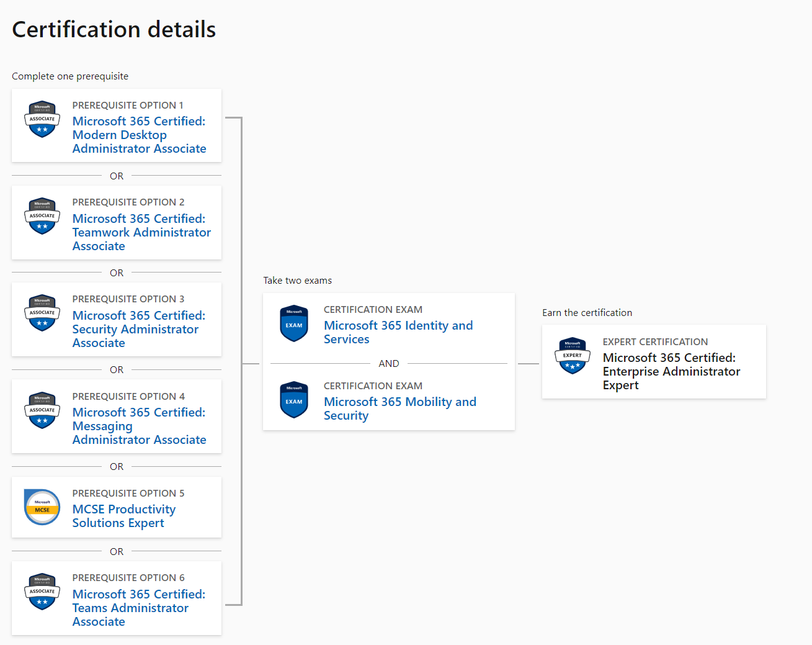Click the Exam badge for Identity and Services
The height and width of the screenshot is (645, 812).
294,323
